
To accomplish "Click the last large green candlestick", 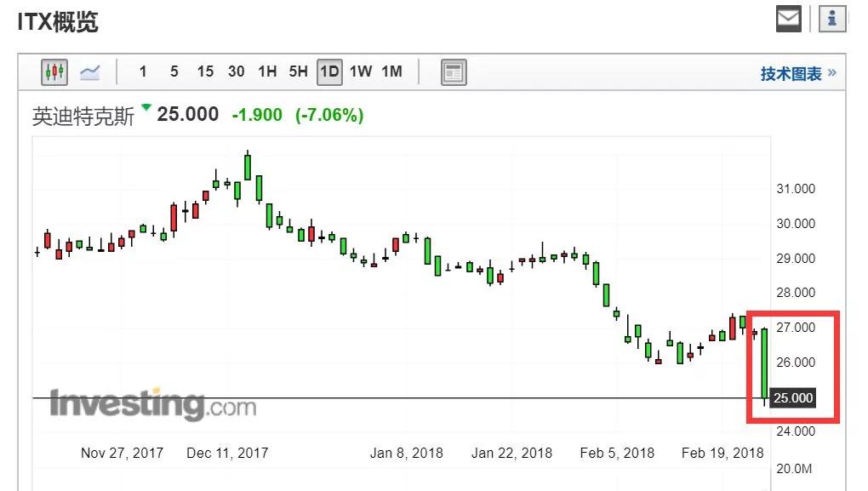I will [765, 363].
